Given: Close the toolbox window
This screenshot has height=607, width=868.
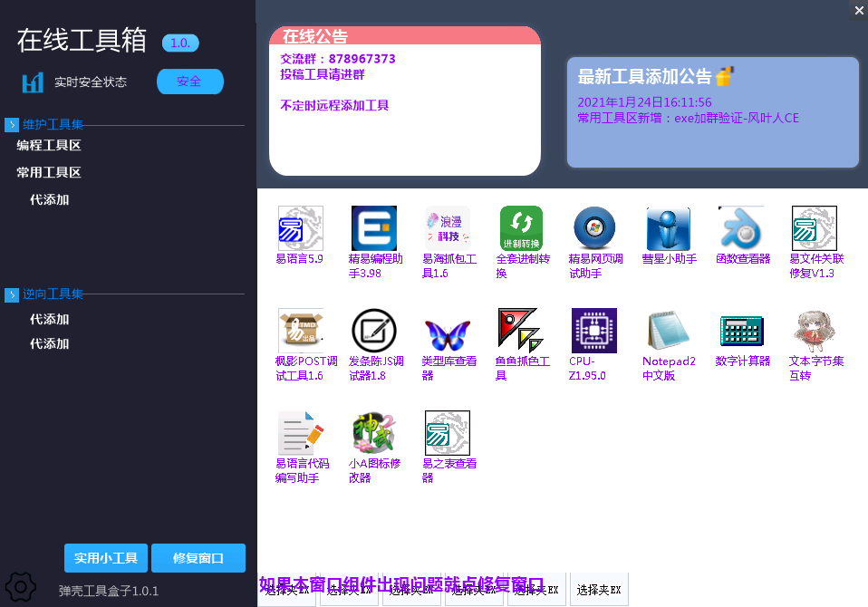Looking at the screenshot, I should 859,11.
